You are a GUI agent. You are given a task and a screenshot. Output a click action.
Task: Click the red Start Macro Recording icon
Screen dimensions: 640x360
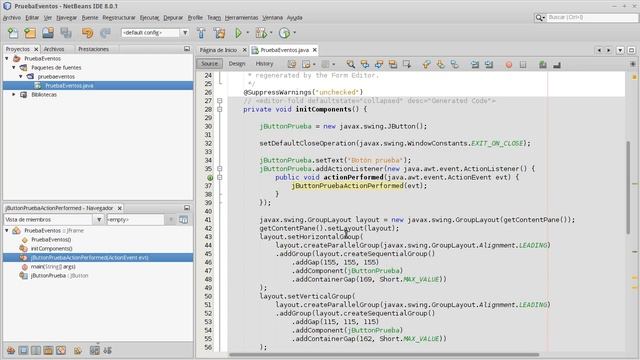[x=509, y=64]
